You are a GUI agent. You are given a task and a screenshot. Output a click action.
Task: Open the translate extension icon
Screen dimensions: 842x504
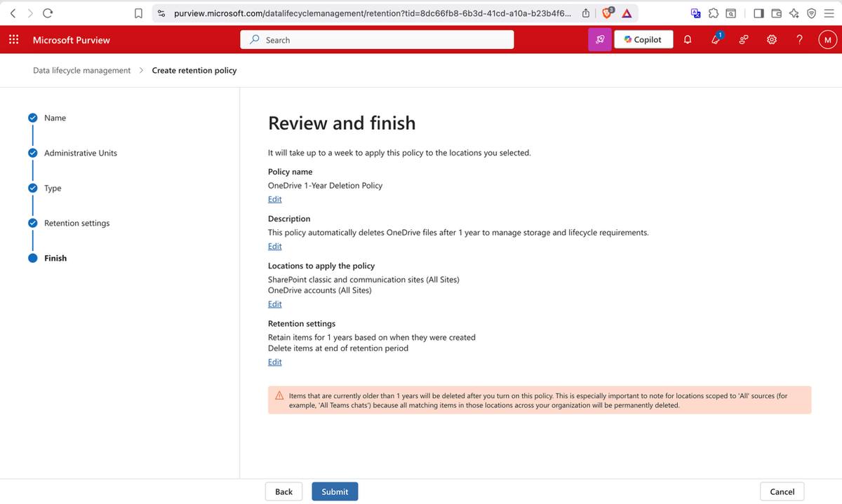coord(695,13)
